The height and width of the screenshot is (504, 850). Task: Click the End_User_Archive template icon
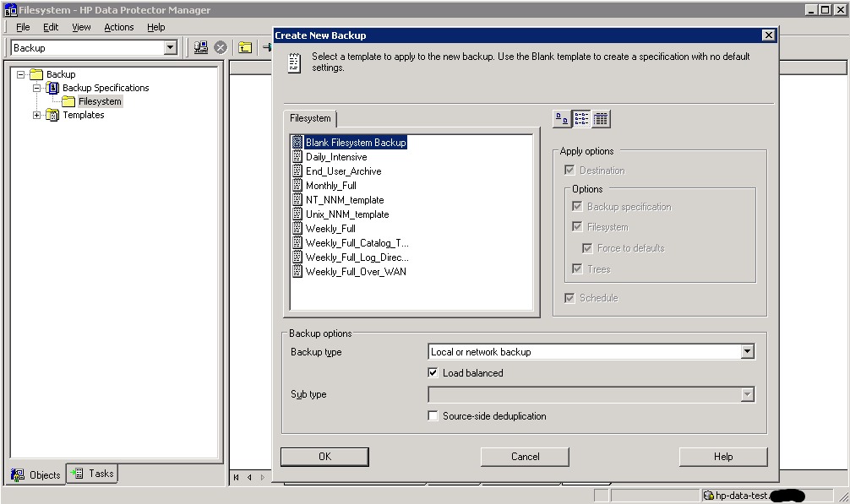point(297,171)
